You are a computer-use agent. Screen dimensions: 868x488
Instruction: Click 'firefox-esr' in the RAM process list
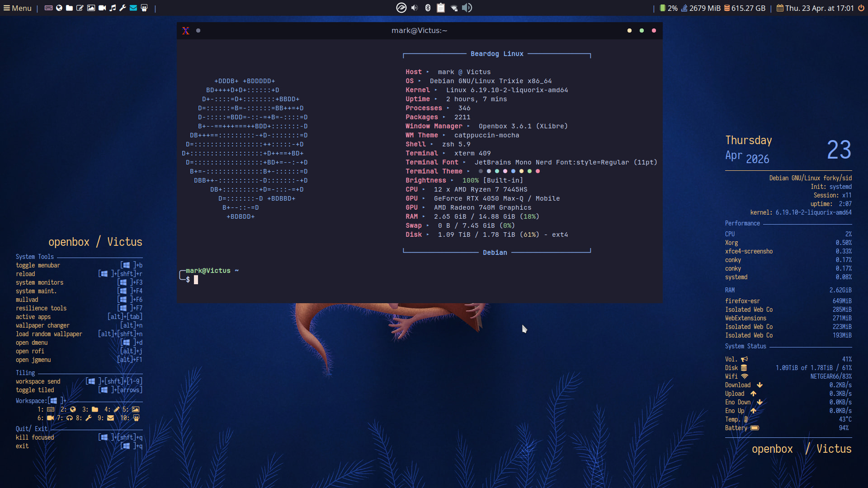tap(742, 301)
